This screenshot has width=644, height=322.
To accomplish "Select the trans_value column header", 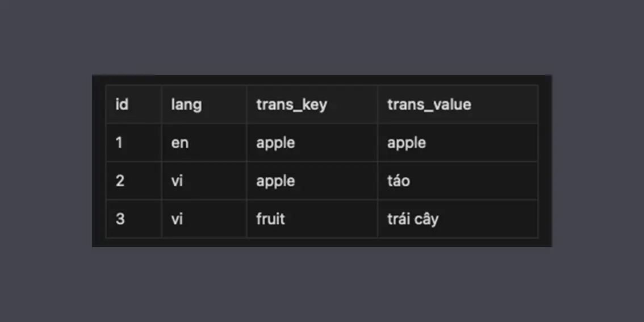I will point(458,104).
